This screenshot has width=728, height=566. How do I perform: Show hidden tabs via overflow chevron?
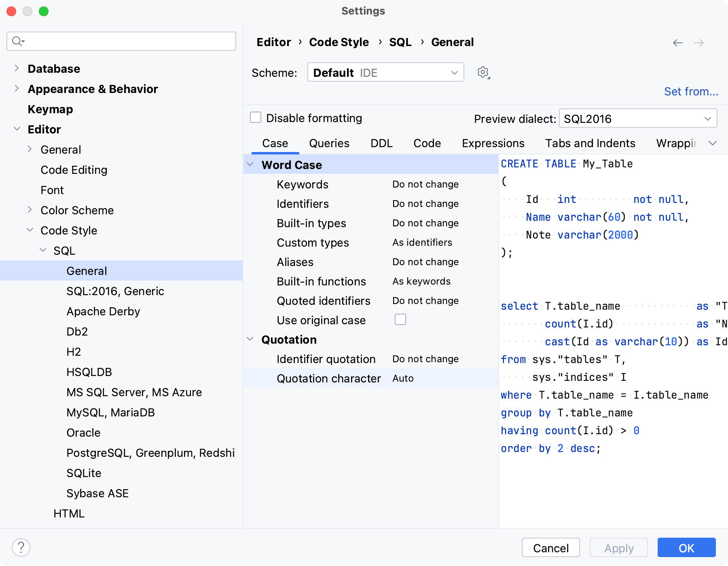point(713,143)
